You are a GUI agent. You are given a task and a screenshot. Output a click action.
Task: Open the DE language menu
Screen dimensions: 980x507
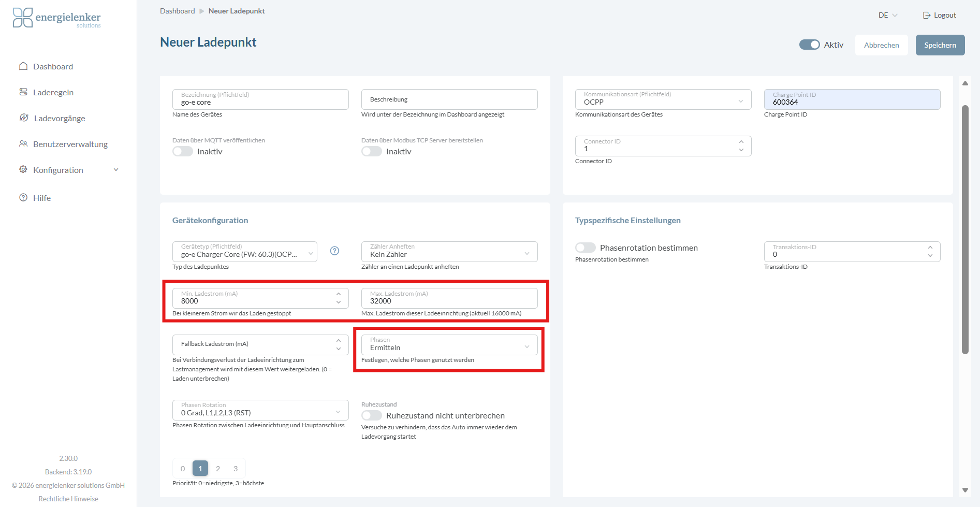point(887,15)
